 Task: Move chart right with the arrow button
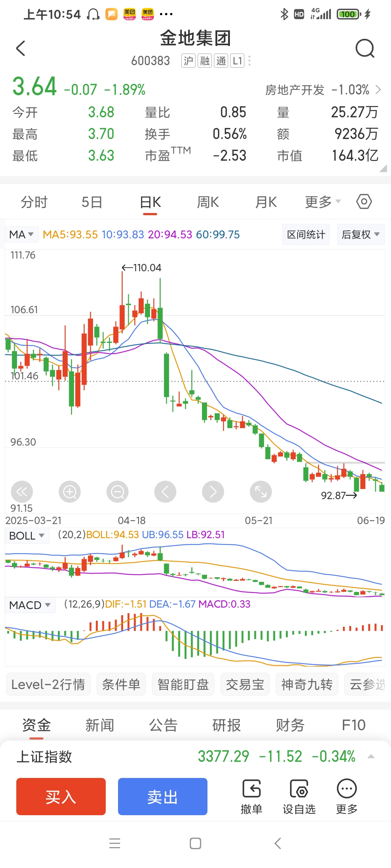coord(213,492)
